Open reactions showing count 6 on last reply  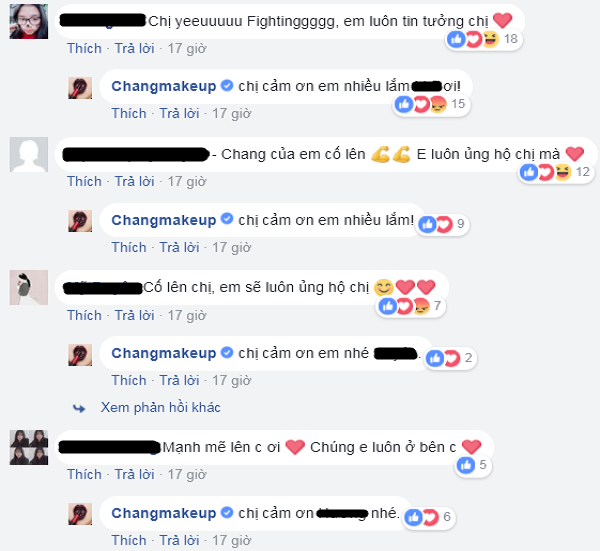[x=429, y=517]
